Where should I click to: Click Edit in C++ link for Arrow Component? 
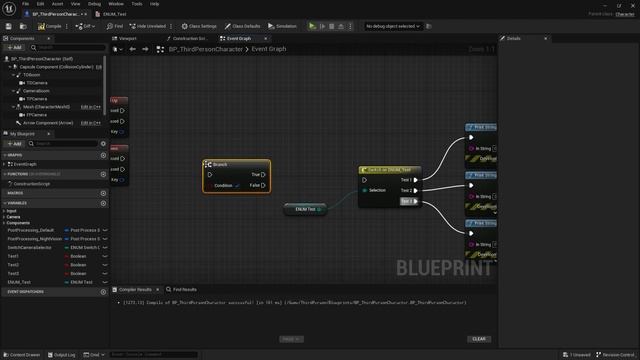click(91, 123)
